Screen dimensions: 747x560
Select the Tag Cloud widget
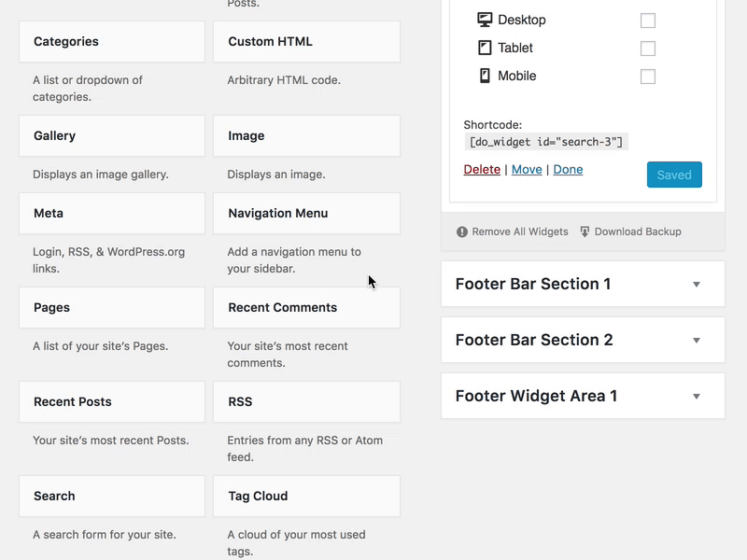[306, 496]
